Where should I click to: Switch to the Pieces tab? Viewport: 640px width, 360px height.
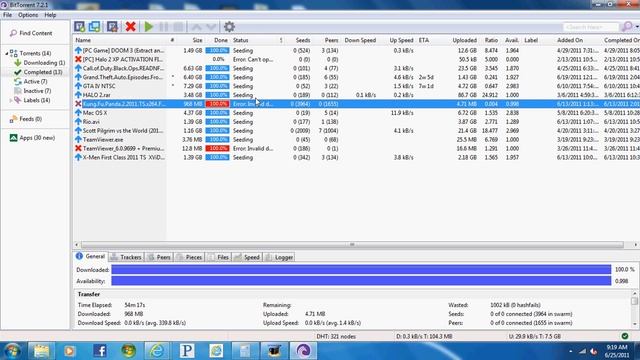pos(189,257)
